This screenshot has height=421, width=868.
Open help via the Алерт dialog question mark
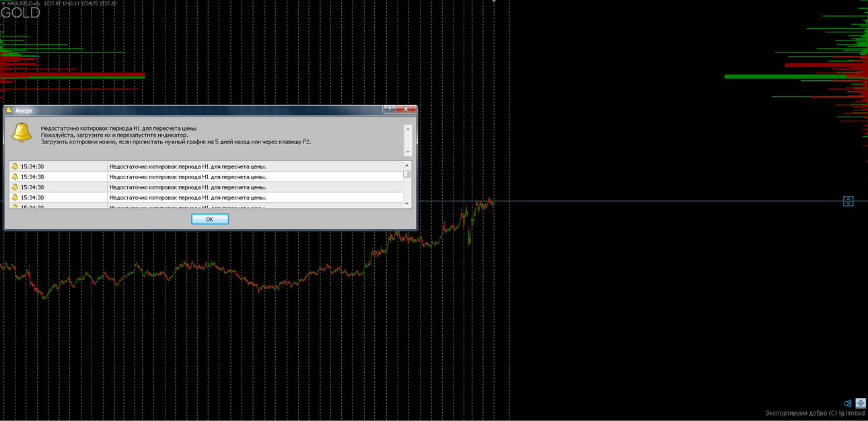pyautogui.click(x=388, y=109)
